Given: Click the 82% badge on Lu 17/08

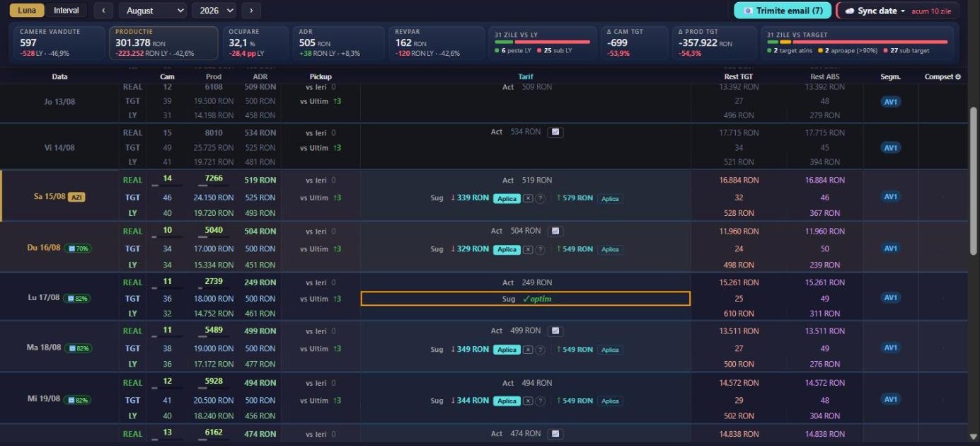Looking at the screenshot, I should tap(76, 299).
